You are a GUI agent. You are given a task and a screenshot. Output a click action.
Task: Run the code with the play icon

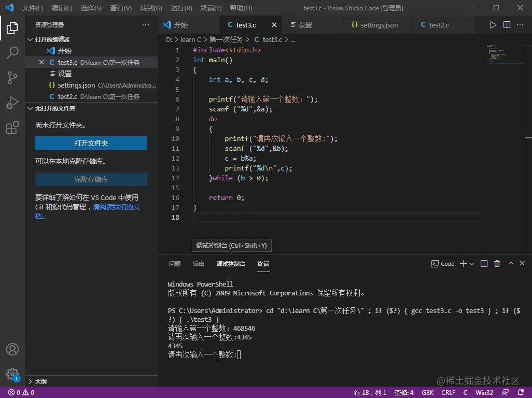pos(493,25)
